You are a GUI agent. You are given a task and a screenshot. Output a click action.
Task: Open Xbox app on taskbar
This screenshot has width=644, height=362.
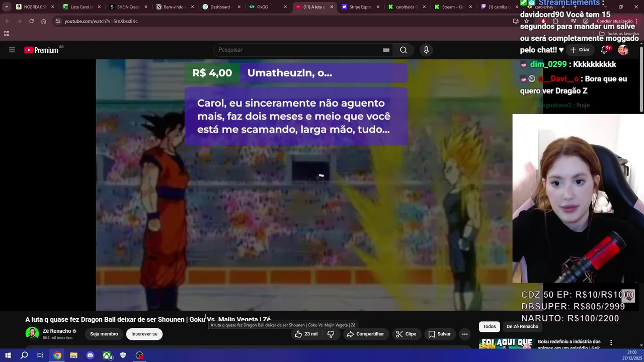pos(107,355)
